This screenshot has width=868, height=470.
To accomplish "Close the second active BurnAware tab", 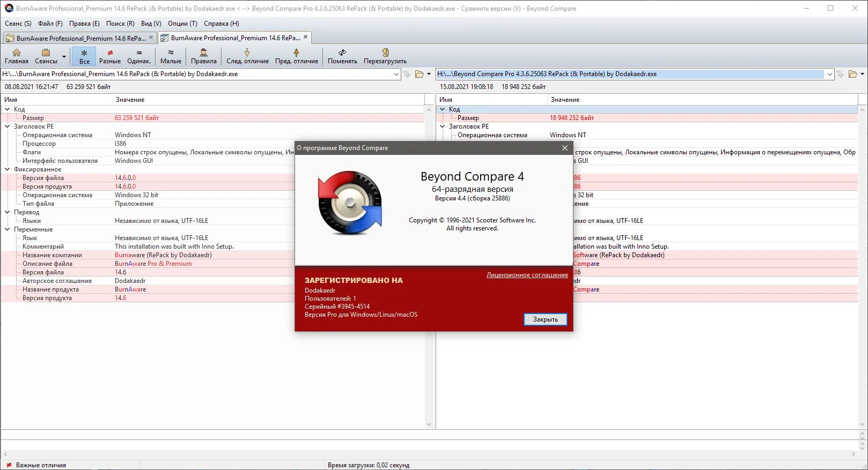I will pyautogui.click(x=306, y=37).
